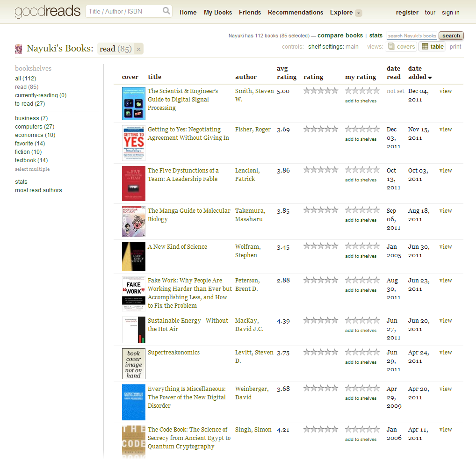This screenshot has width=476, height=476.
Task: Sort table by author column header
Action: [245, 77]
